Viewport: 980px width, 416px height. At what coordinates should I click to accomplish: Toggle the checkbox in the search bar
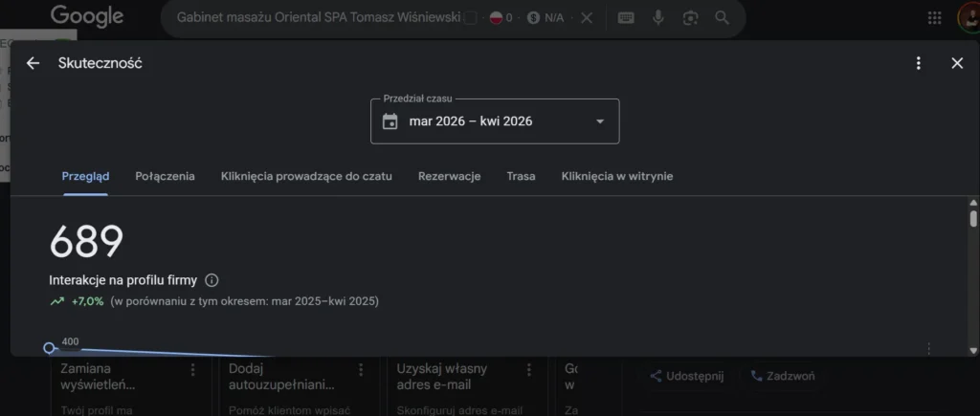point(471,18)
